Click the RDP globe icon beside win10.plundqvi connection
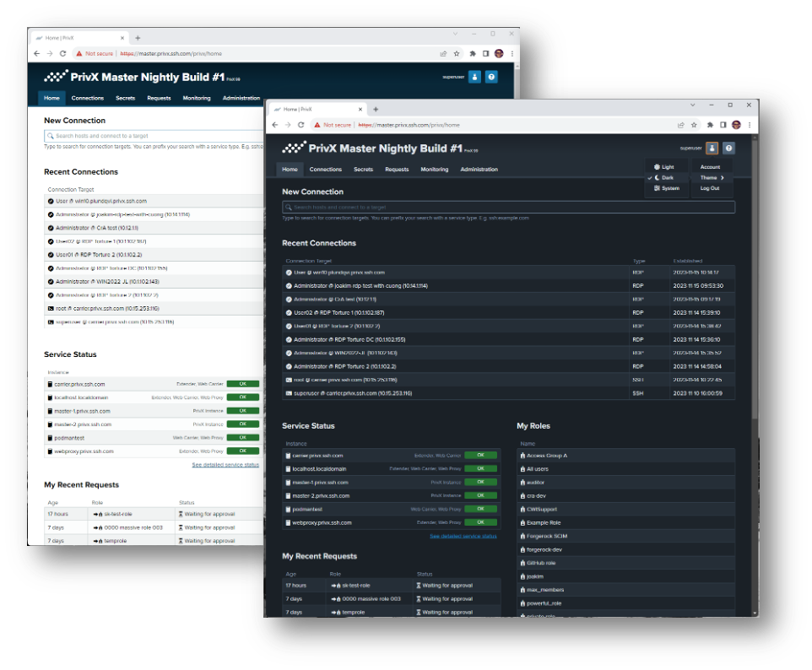This screenshot has height=670, width=812. 290,273
